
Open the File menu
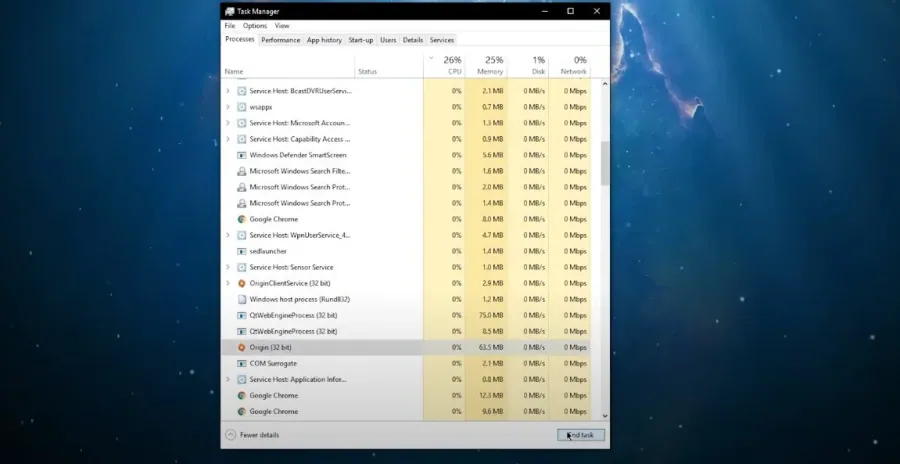pos(230,26)
